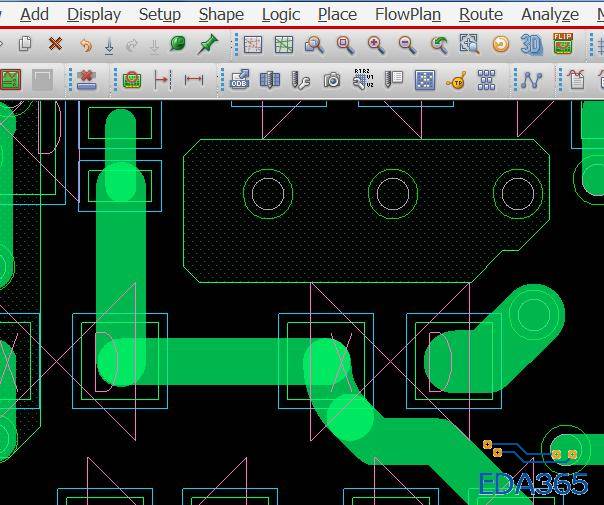This screenshot has width=604, height=505.
Task: Open the 3D viewer icon
Action: point(532,44)
